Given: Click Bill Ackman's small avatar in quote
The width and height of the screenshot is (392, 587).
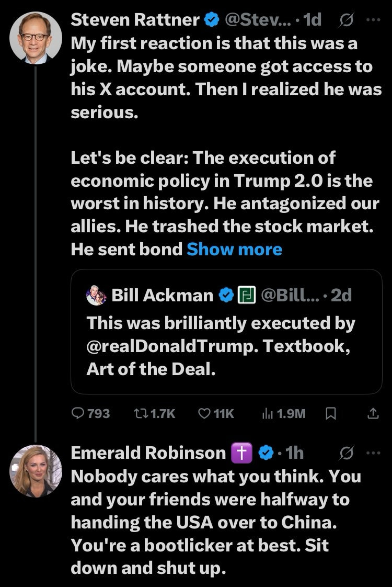Looking at the screenshot, I should [96, 296].
